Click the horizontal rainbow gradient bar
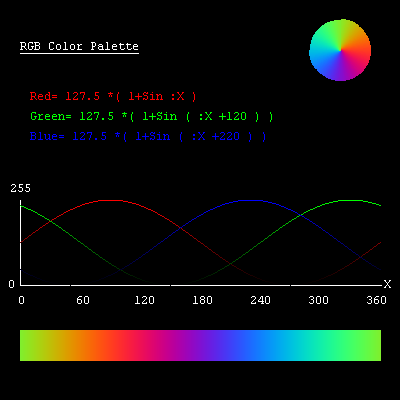This screenshot has height=400, width=400. click(200, 345)
